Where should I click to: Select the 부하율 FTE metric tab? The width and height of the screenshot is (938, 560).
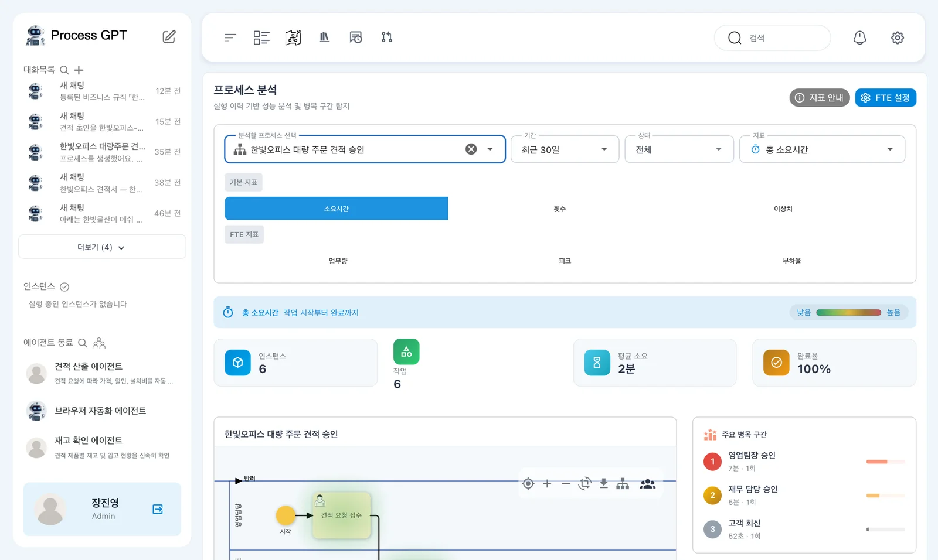point(791,261)
